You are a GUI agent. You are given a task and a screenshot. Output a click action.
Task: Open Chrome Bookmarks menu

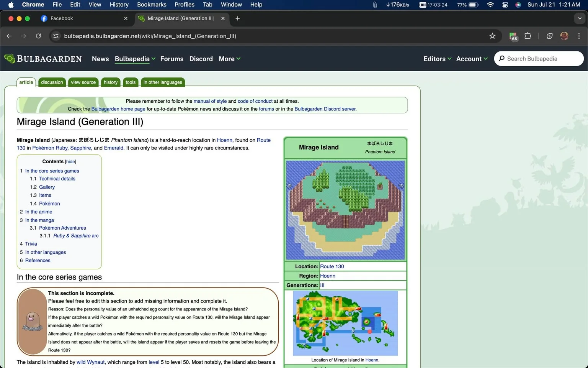(x=152, y=5)
